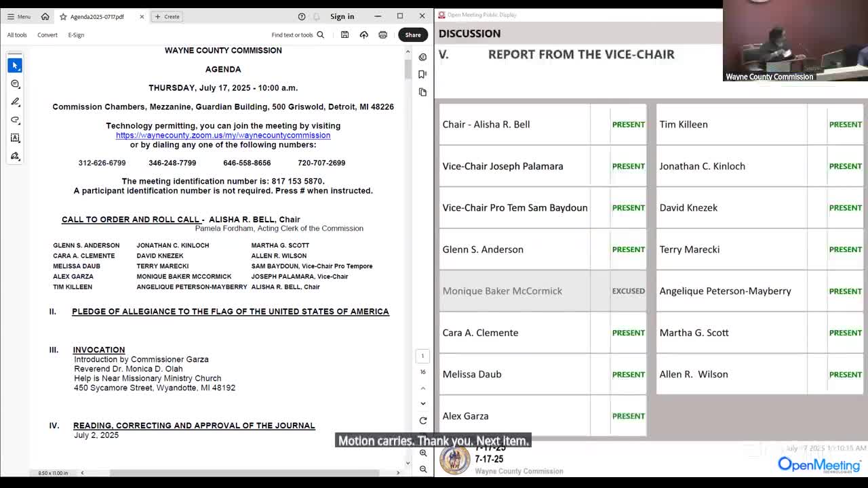This screenshot has width=868, height=488.
Task: Choose the Select arrow tool
Action: (x=15, y=65)
